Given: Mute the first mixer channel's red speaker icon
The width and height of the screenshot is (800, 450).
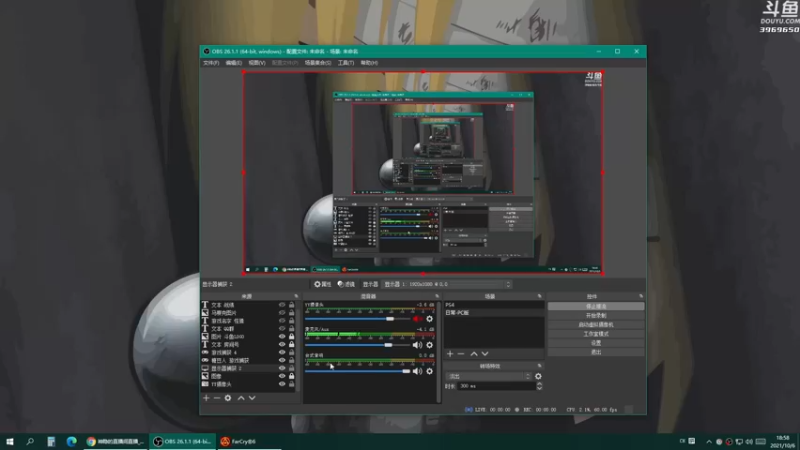Looking at the screenshot, I should (x=417, y=319).
